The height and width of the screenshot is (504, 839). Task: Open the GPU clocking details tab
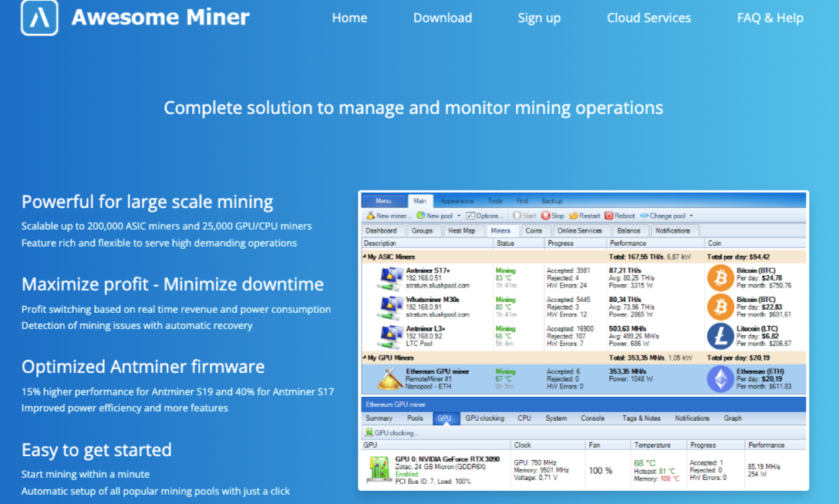[485, 418]
